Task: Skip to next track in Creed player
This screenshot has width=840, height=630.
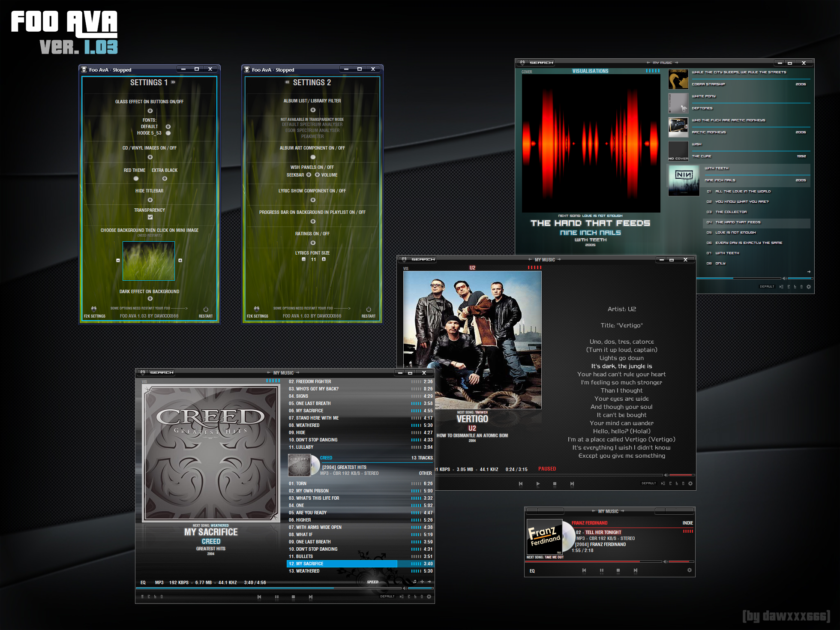Action: (310, 597)
